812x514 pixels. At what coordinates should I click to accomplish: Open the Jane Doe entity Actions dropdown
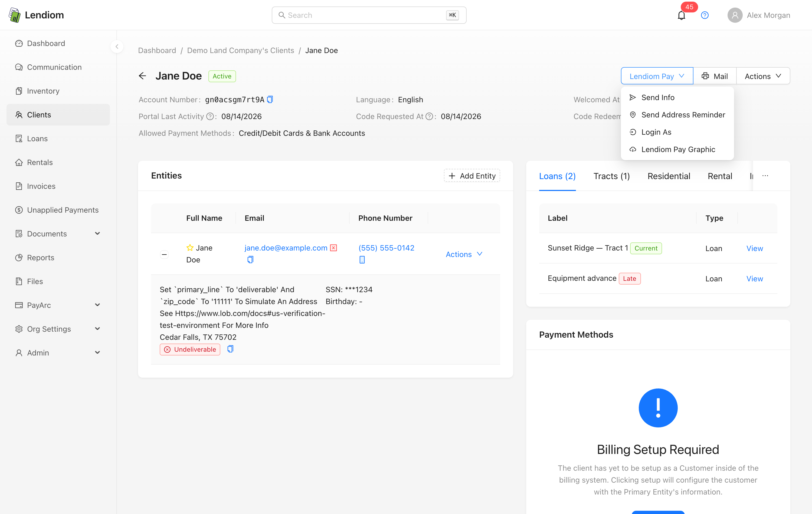coord(464,254)
